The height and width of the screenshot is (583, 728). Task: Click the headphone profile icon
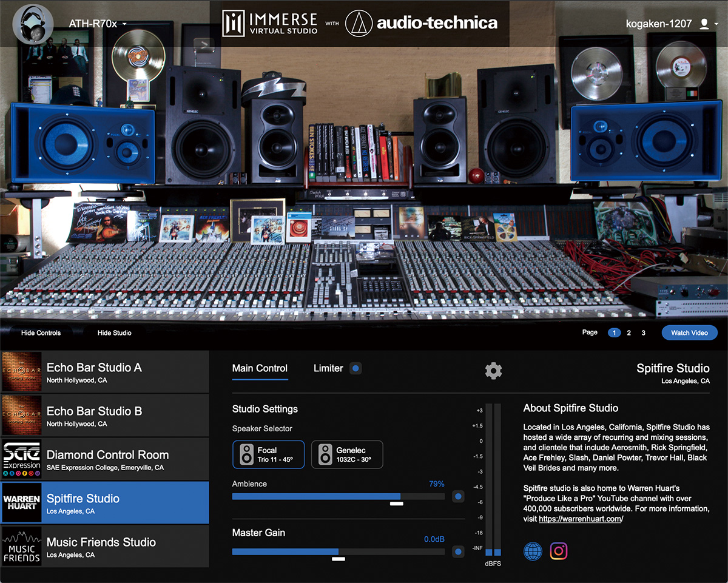point(33,24)
